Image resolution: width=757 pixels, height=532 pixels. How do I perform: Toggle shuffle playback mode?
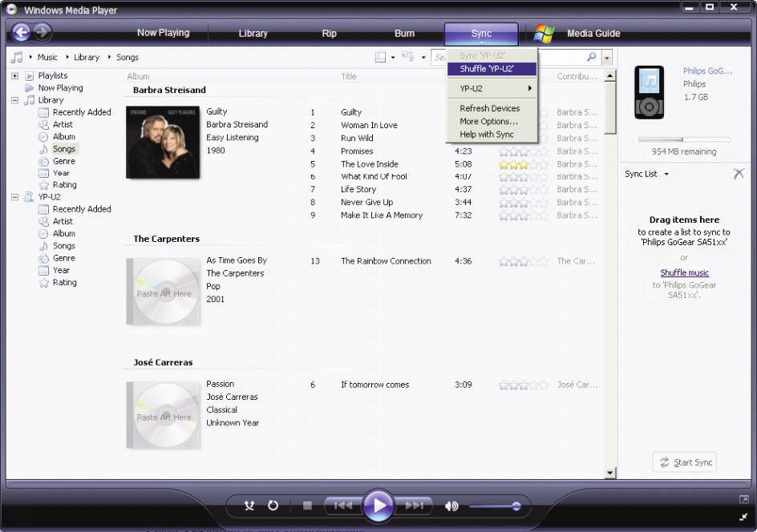[x=249, y=506]
